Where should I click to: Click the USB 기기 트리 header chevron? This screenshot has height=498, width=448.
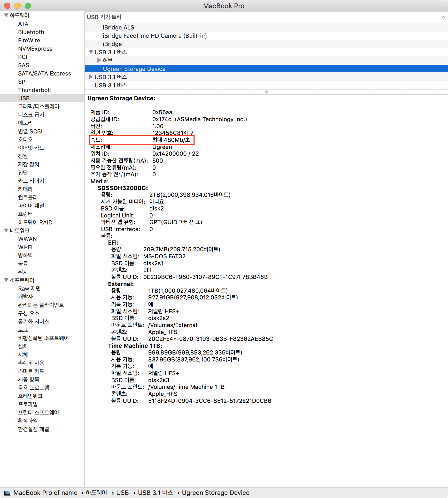[443, 17]
